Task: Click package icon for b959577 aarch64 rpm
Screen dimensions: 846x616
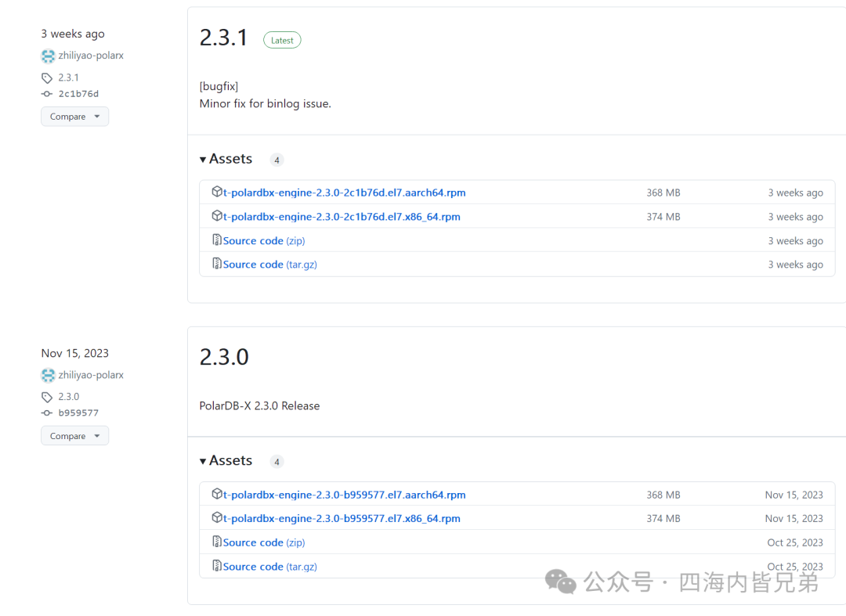Action: 217,494
